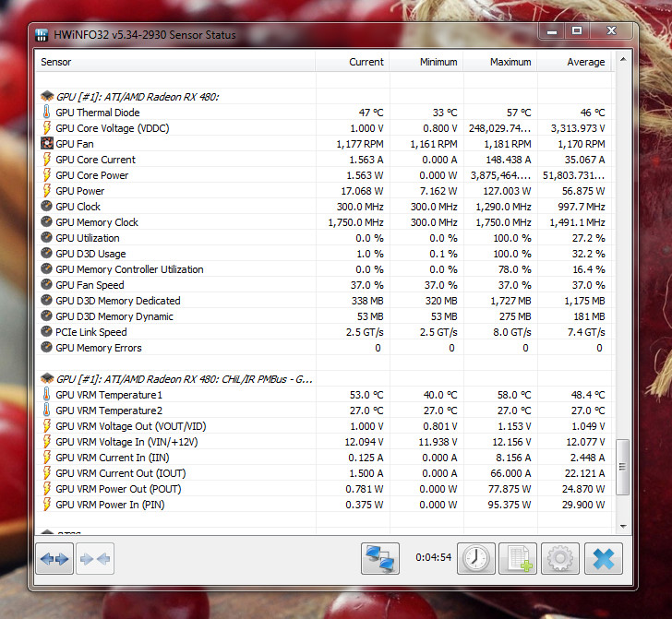
Task: Click the scrollbar up arrow
Action: pyautogui.click(x=623, y=60)
